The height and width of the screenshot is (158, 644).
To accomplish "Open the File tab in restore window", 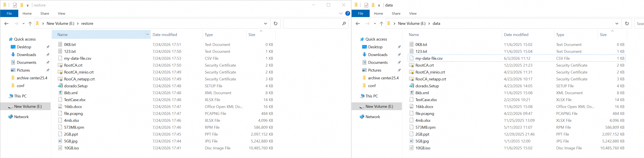I will (x=9, y=14).
